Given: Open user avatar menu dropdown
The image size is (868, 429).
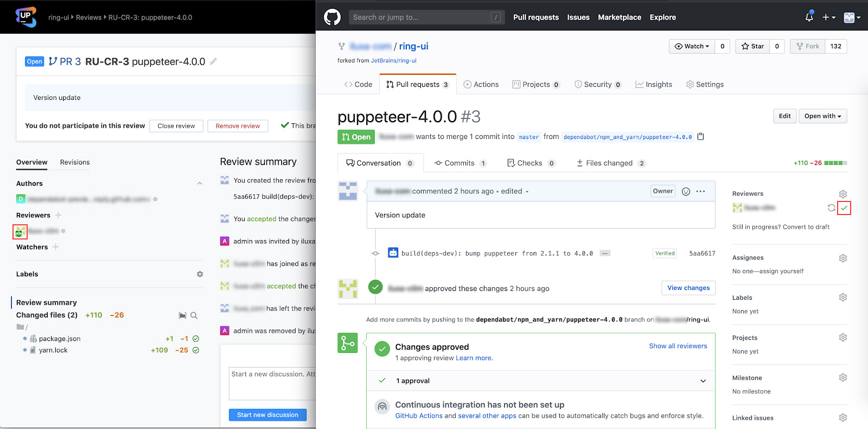Looking at the screenshot, I should pos(852,17).
